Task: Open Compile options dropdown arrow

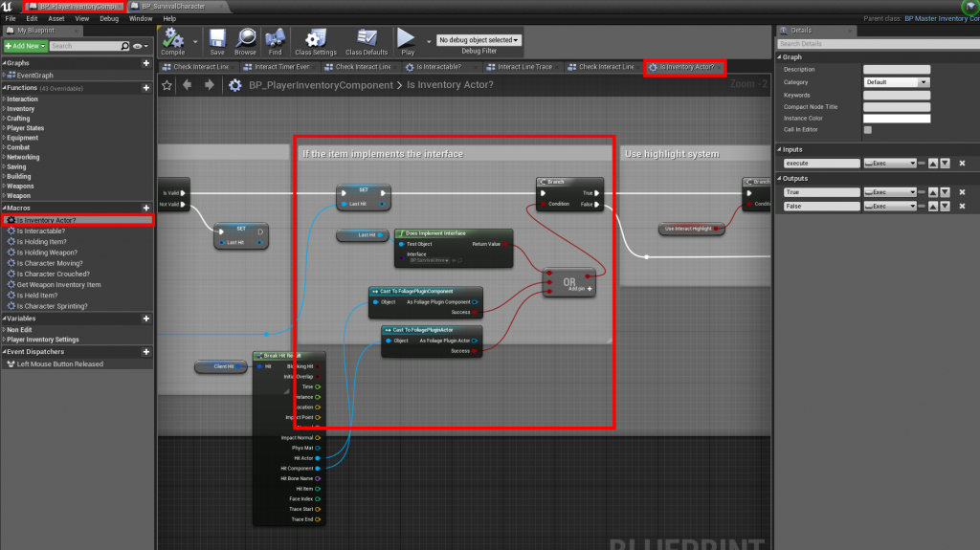Action: (195, 42)
